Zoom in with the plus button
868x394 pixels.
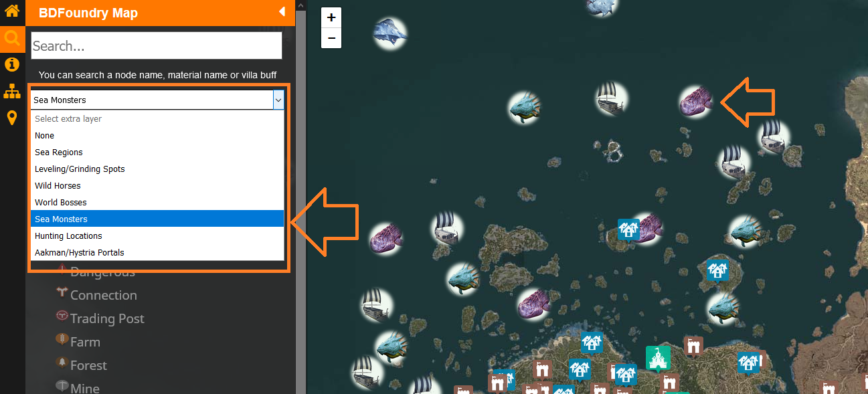[331, 18]
